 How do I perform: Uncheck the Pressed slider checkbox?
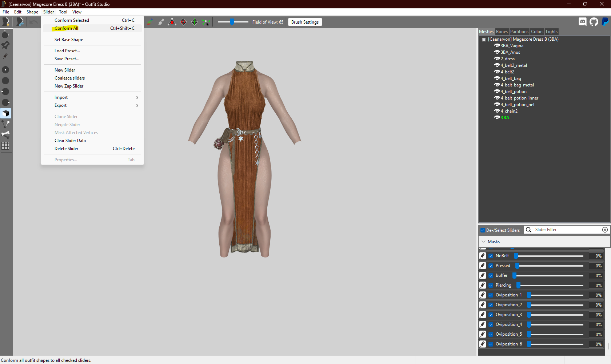click(491, 266)
